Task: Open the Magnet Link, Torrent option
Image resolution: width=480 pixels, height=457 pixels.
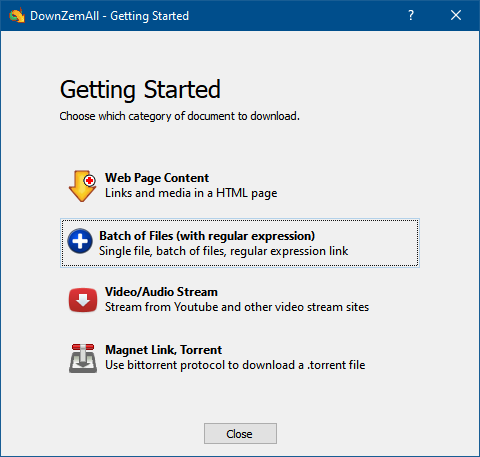Action: pyautogui.click(x=163, y=350)
